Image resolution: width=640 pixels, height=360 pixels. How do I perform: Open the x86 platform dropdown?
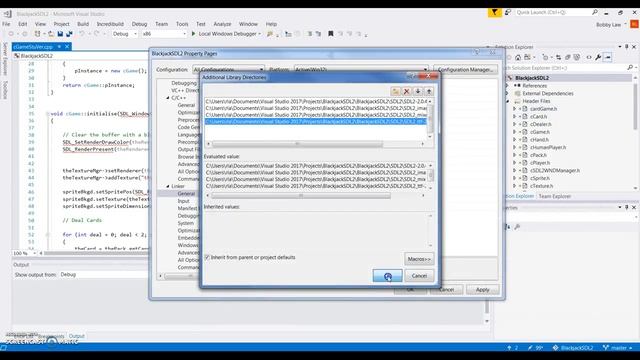tap(164, 34)
